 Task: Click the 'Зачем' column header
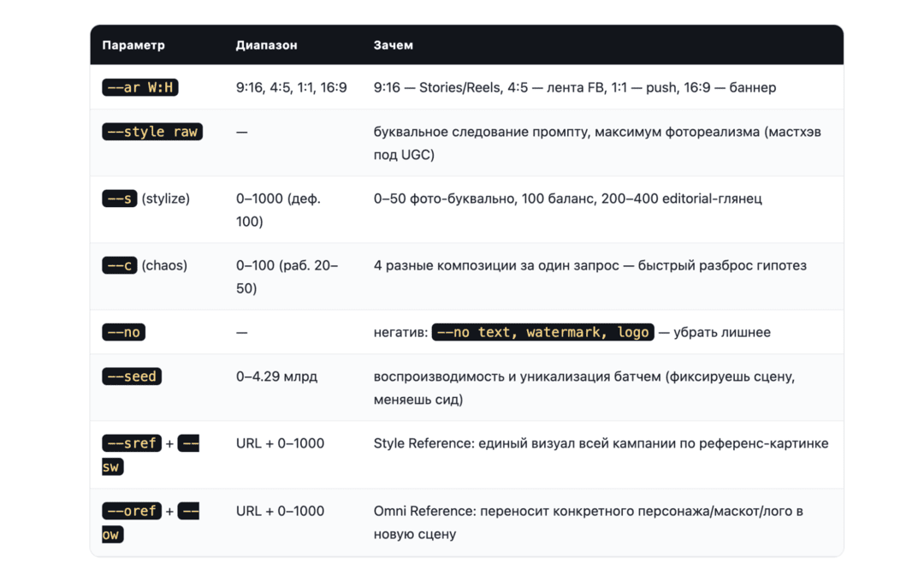click(x=393, y=44)
